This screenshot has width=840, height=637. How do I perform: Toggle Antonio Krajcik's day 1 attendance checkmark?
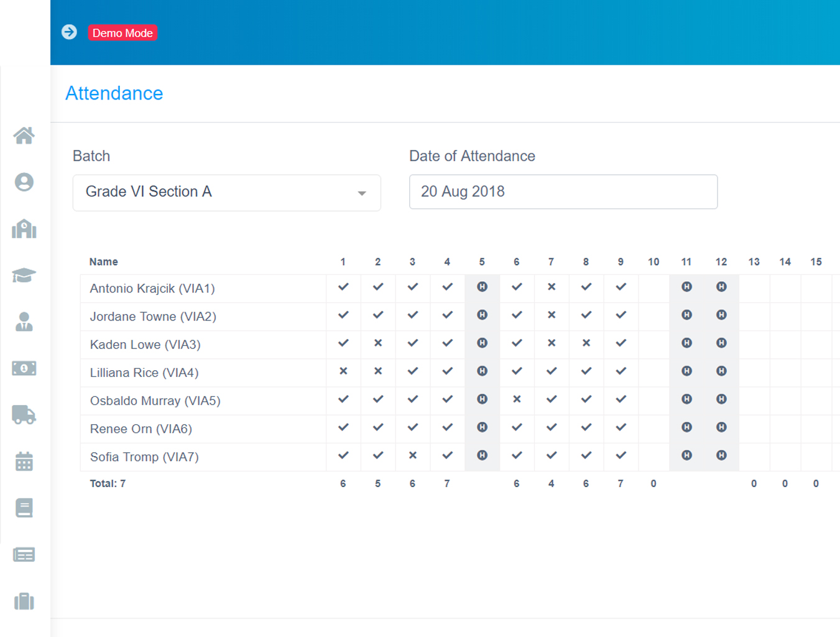[x=343, y=287]
